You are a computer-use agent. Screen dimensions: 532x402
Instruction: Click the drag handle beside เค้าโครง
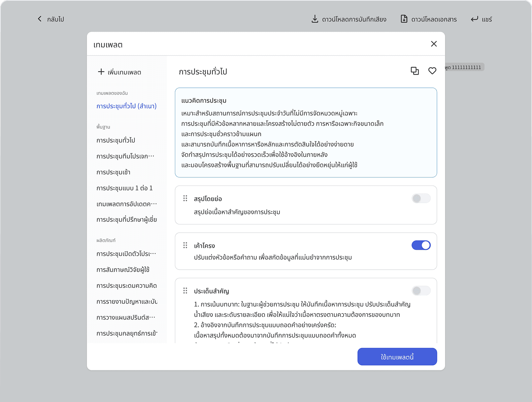click(185, 245)
